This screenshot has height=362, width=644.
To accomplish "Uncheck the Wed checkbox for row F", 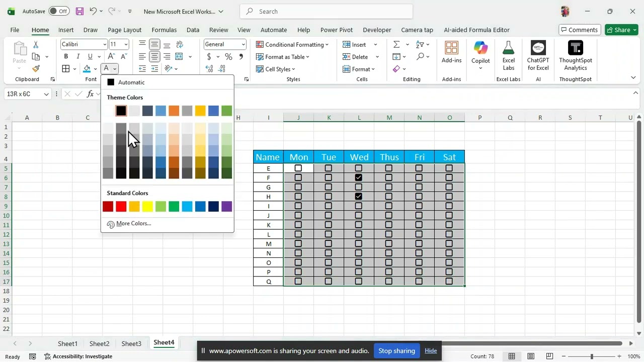I will click(x=359, y=177).
